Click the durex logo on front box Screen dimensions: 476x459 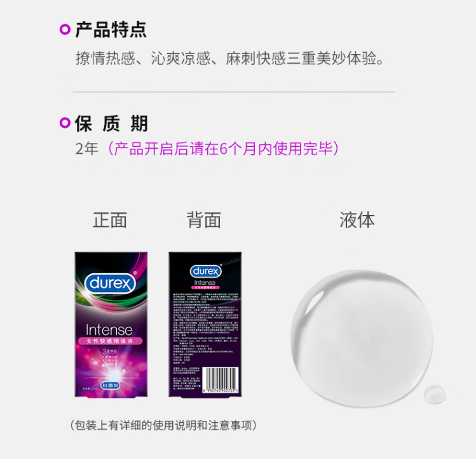tap(110, 283)
